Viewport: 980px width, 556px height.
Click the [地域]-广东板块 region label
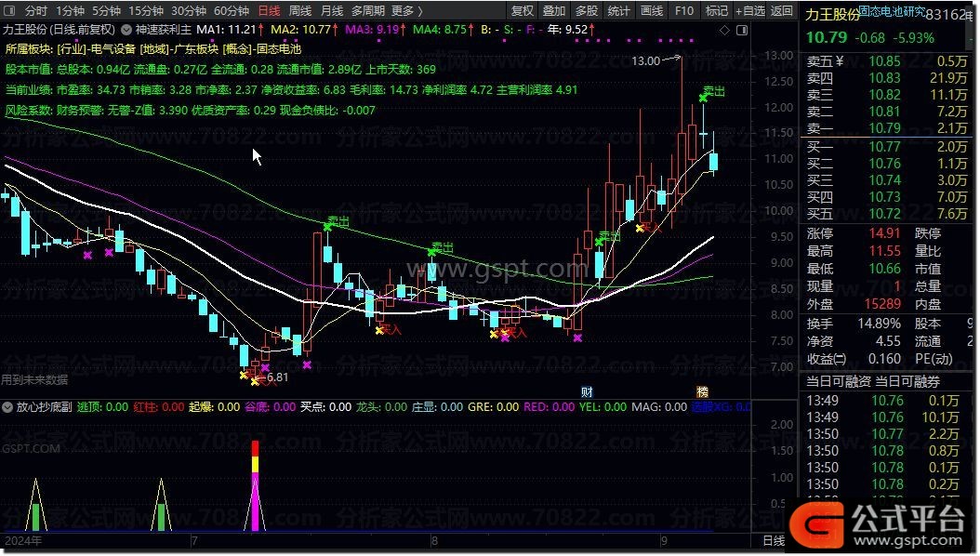(x=179, y=48)
